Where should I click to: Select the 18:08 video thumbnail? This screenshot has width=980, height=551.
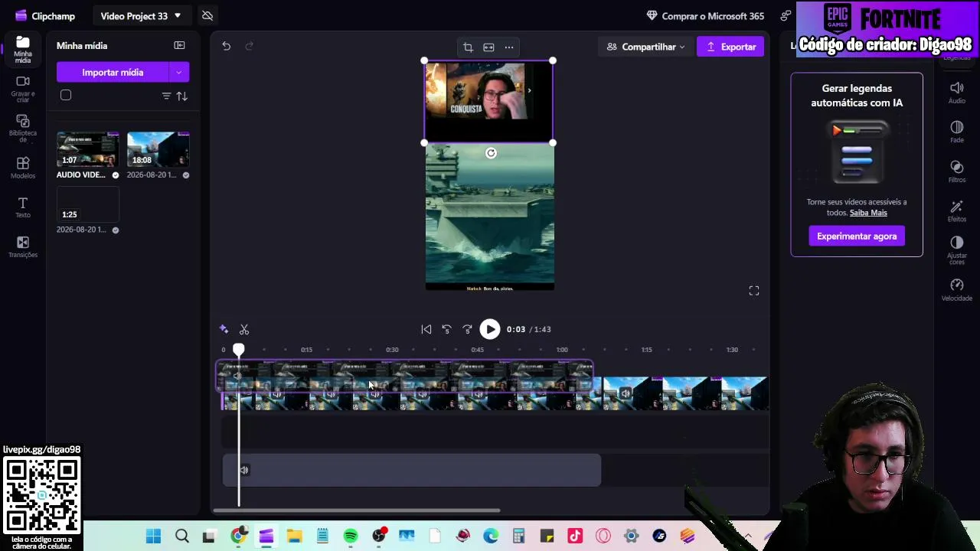coord(158,149)
